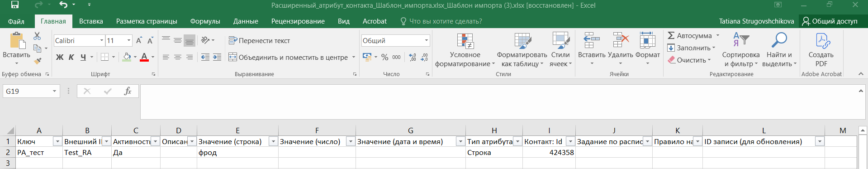Open Calibri font name dropdown
The height and width of the screenshot is (169, 868).
click(102, 41)
